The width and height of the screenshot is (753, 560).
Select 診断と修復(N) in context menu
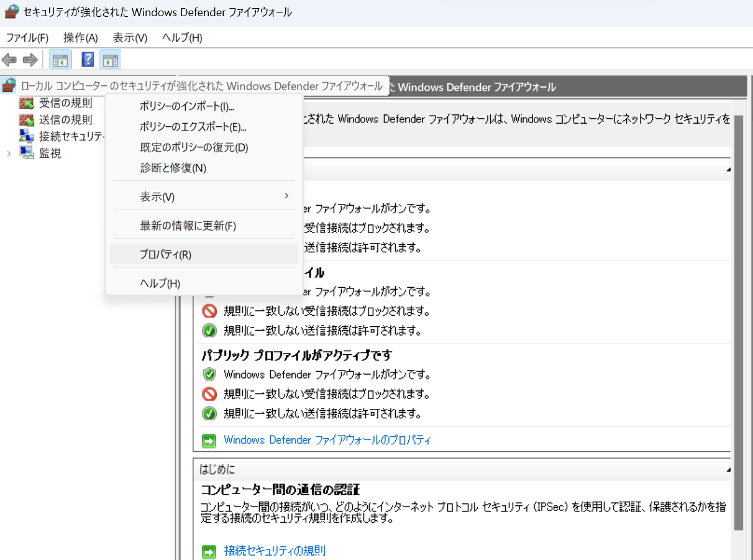pos(204,168)
